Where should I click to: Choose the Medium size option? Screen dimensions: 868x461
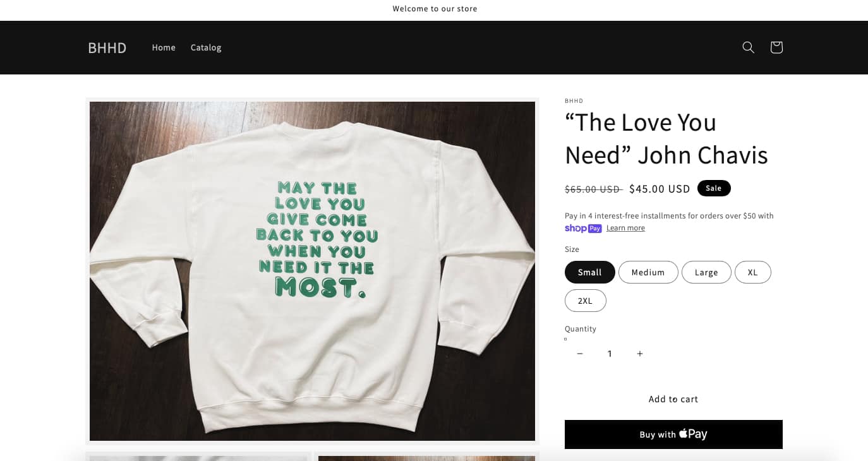tap(648, 272)
